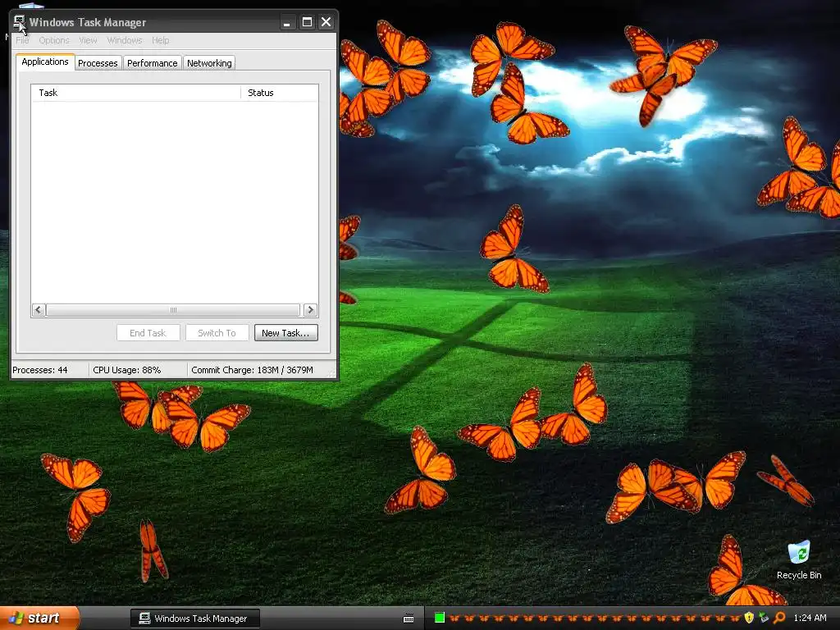Click the on-screen keyboard taskbar icon
840x630 pixels.
click(x=409, y=619)
